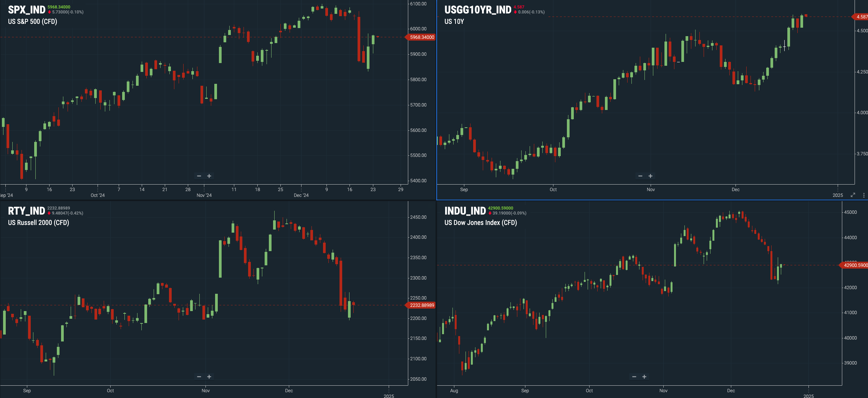The image size is (868, 398).
Task: Click the 'US Russell 2000 (CFD)' subtitle
Action: click(x=38, y=223)
